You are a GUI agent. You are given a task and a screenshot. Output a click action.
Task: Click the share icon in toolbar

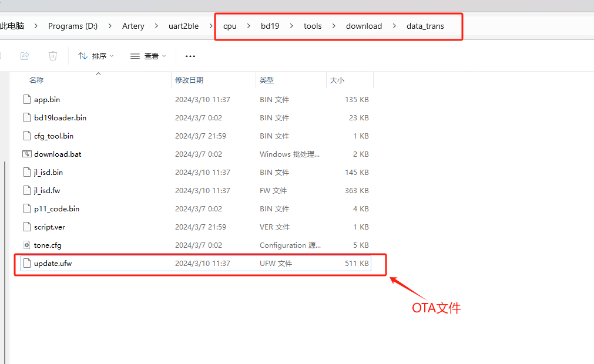click(25, 56)
